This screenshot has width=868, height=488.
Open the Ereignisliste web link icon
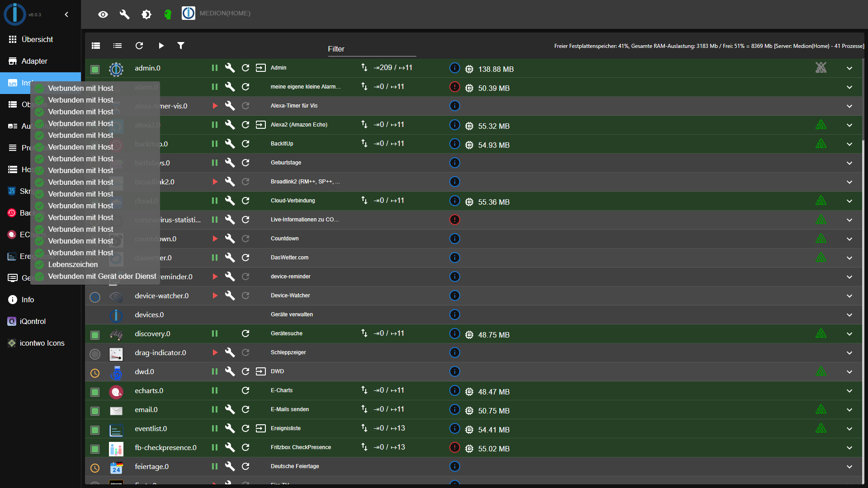[261, 428]
